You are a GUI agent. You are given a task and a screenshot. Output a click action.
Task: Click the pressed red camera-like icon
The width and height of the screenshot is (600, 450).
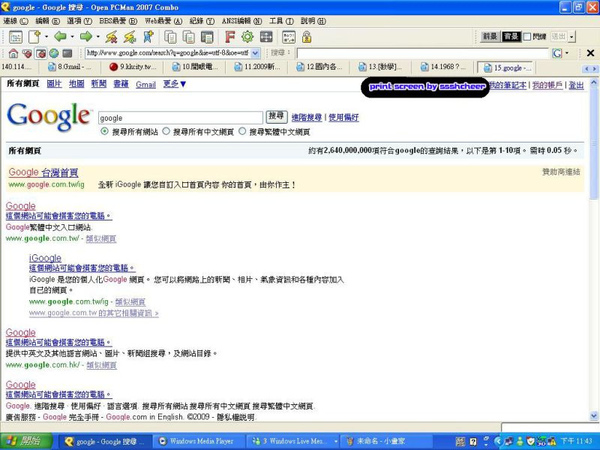click(41, 53)
